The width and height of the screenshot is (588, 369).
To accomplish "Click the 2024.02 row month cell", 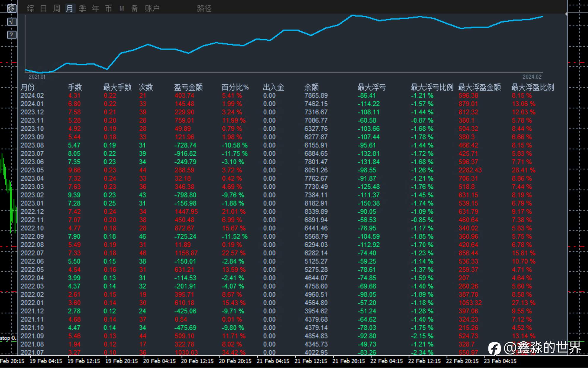I will pos(32,96).
